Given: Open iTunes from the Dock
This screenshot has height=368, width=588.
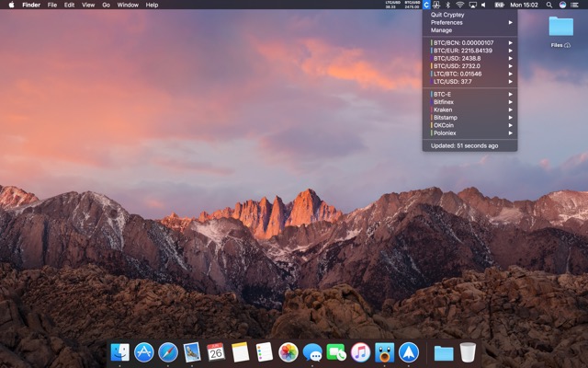Looking at the screenshot, I should pos(360,352).
